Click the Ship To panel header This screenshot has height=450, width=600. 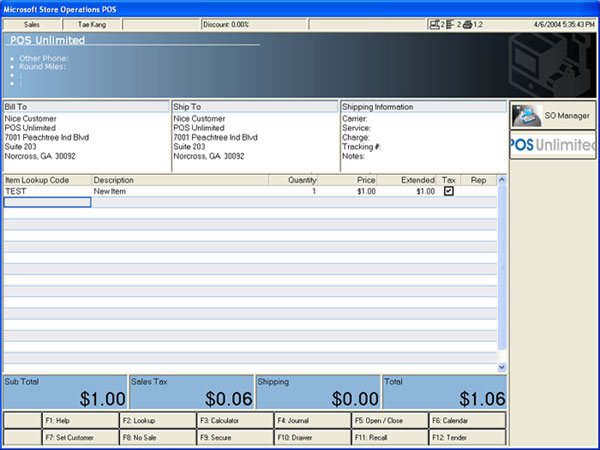point(255,107)
